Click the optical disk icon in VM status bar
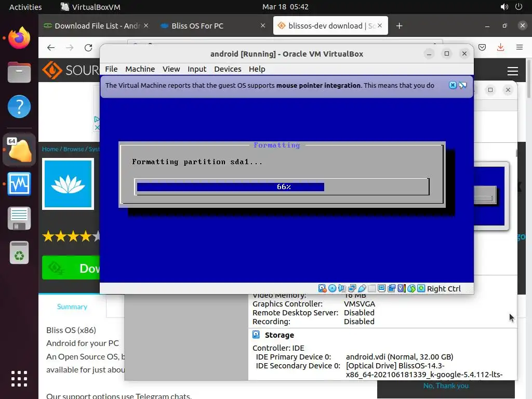The image size is (532, 399). coord(332,288)
